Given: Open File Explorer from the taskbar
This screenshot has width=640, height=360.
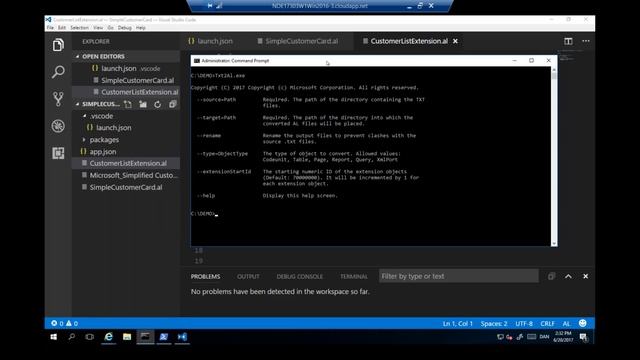Looking at the screenshot, I should (127, 337).
